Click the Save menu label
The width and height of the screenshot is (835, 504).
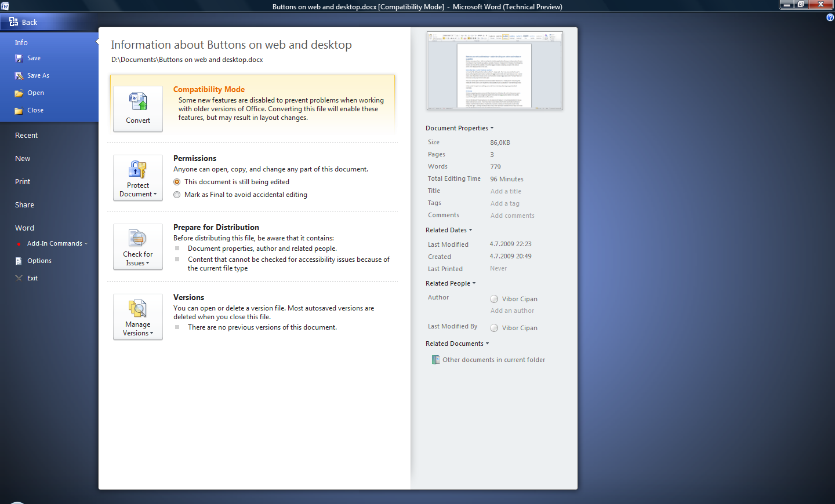(34, 58)
